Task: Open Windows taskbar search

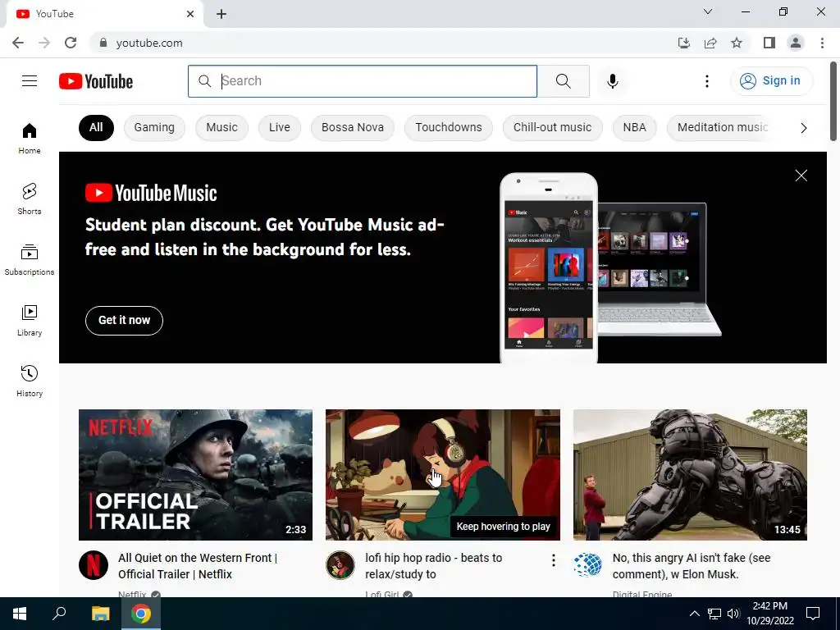Action: pyautogui.click(x=59, y=614)
